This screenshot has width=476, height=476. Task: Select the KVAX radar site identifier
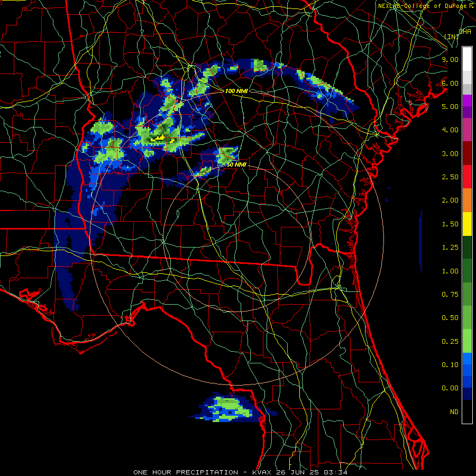[x=262, y=472]
